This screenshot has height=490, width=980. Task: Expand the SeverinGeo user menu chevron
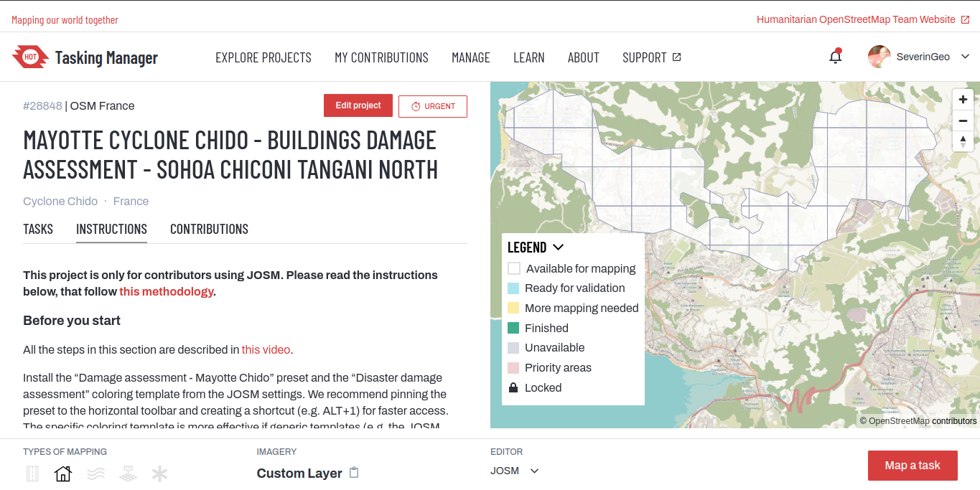click(965, 57)
